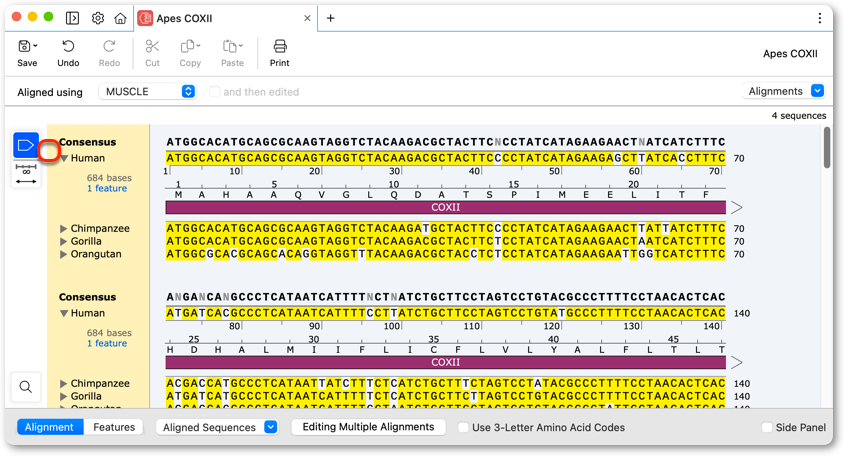Screen dimensions: 844x456
Task: Enable the 'and then edited' checkbox
Action: pos(214,92)
